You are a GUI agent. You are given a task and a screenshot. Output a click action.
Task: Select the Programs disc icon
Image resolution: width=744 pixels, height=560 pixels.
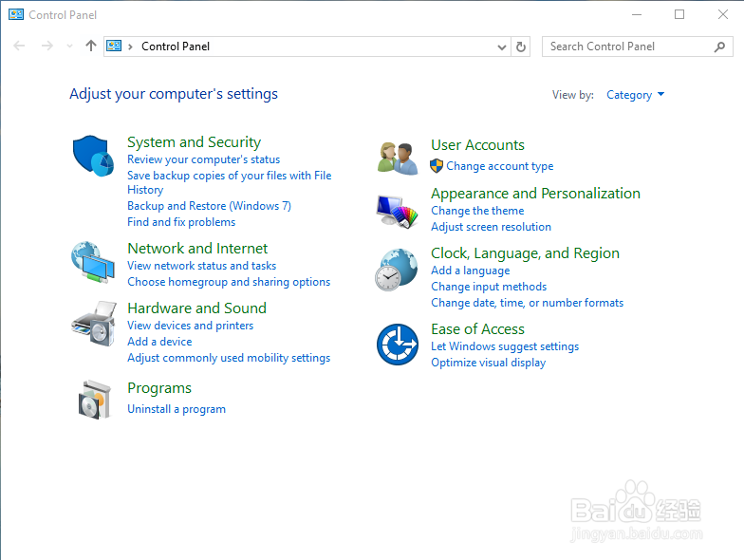click(95, 400)
